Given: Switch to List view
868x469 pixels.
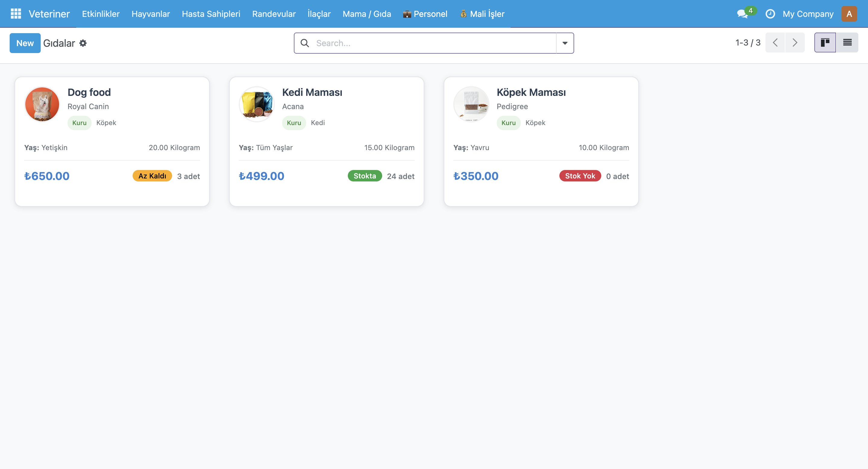Looking at the screenshot, I should [847, 42].
